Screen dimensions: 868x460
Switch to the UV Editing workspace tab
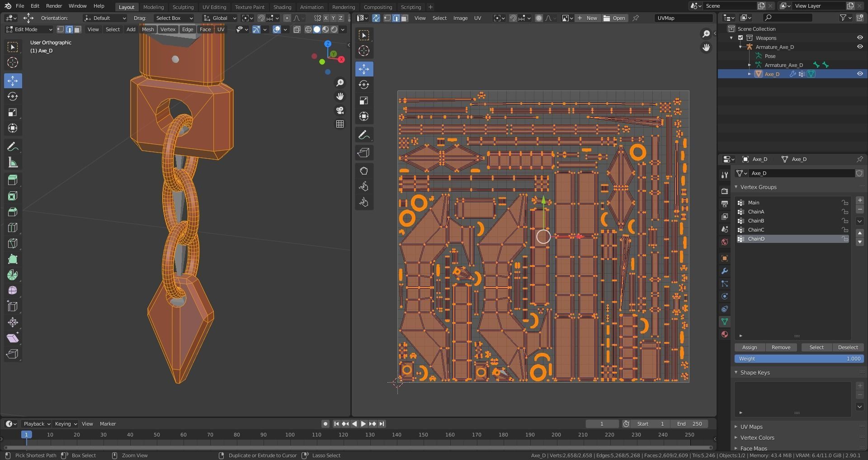click(x=214, y=7)
